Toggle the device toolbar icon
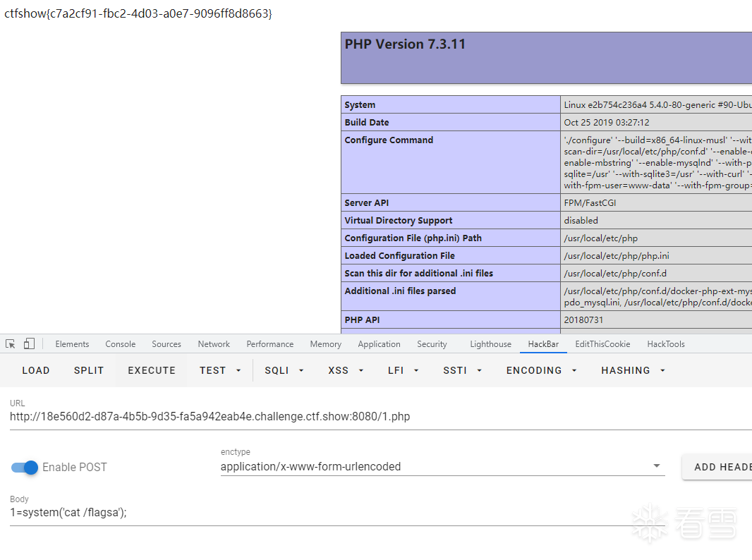 click(x=29, y=343)
